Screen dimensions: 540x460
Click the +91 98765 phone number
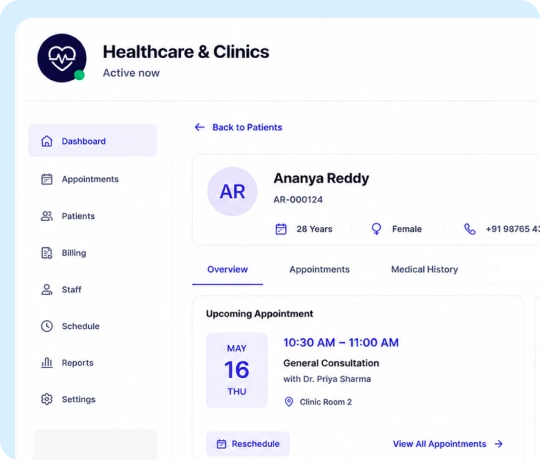tap(513, 229)
